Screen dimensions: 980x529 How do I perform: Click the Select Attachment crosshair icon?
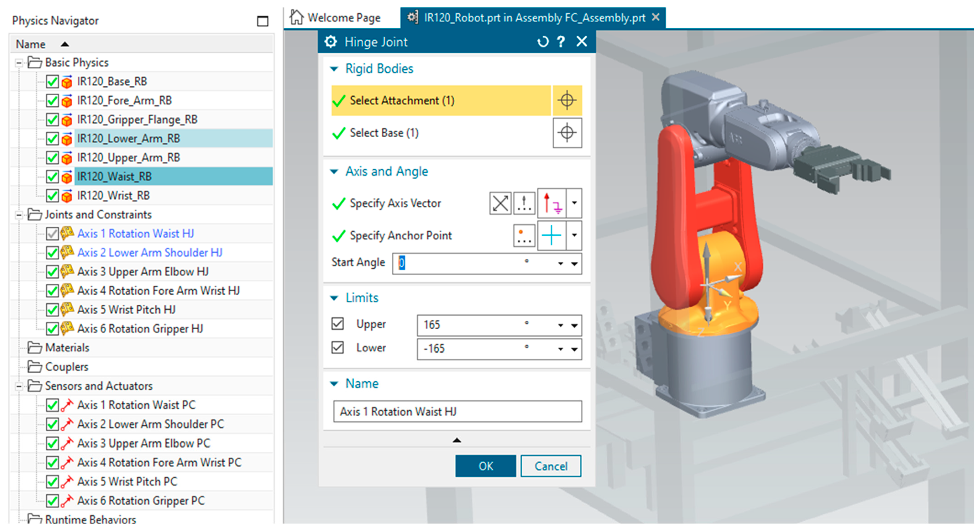[567, 100]
